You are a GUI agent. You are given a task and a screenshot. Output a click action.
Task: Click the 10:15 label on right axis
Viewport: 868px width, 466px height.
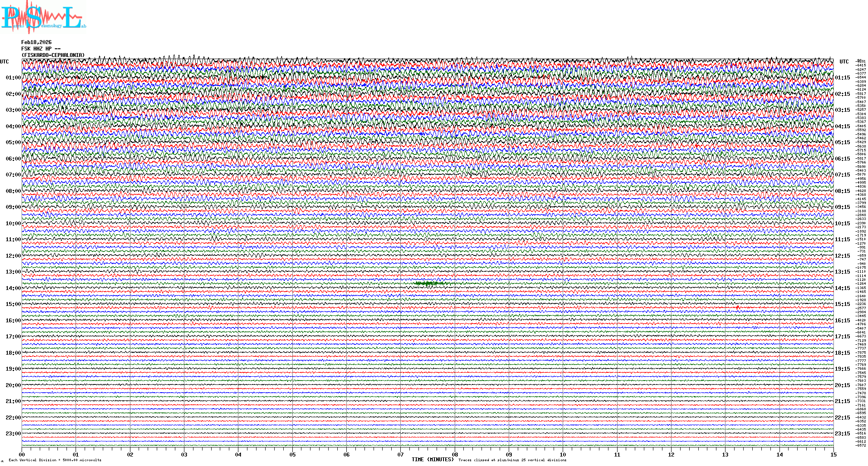[842, 224]
